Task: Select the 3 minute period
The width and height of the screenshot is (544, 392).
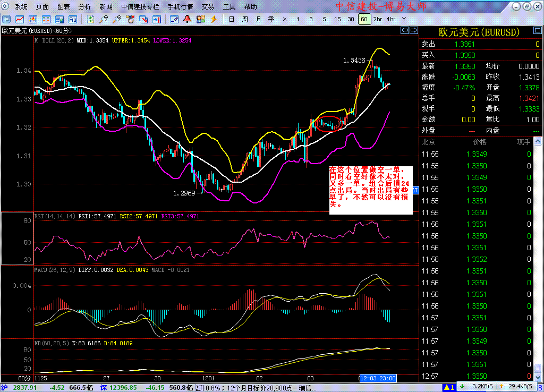Action: [311, 20]
